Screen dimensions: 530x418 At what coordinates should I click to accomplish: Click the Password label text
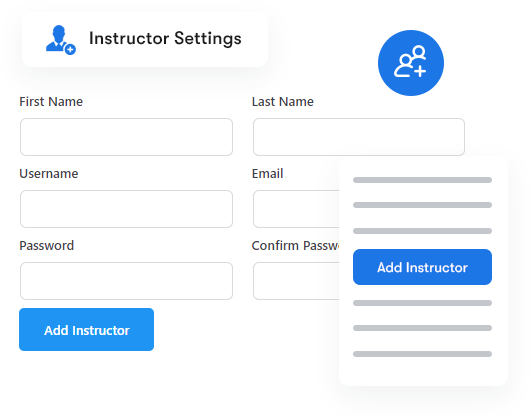coord(47,246)
